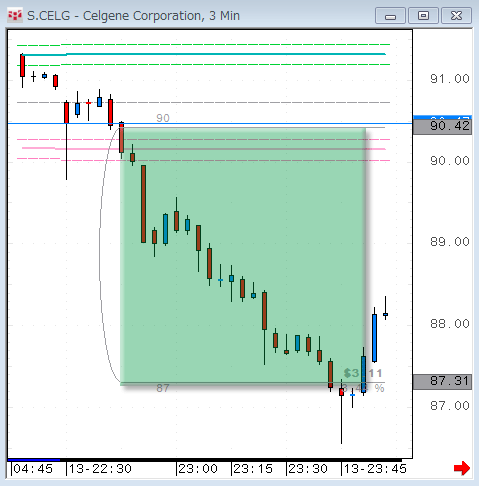Screen dimensions: 479x486
Task: Click the 91.00 price axis label
Action: click(x=450, y=79)
